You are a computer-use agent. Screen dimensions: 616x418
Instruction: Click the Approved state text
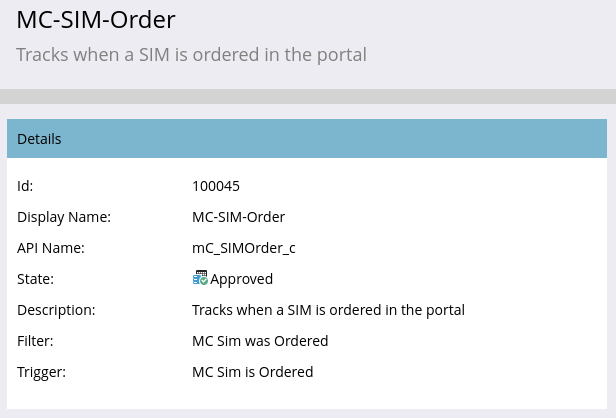[241, 279]
